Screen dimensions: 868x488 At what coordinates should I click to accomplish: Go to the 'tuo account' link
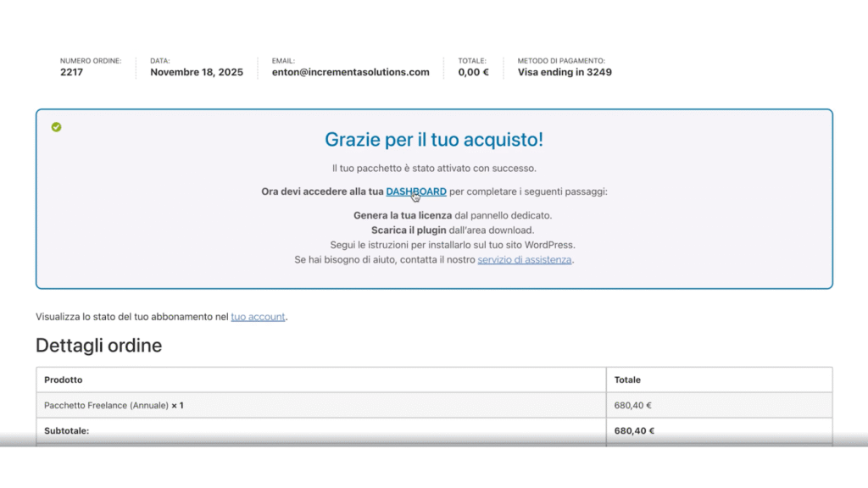(258, 317)
